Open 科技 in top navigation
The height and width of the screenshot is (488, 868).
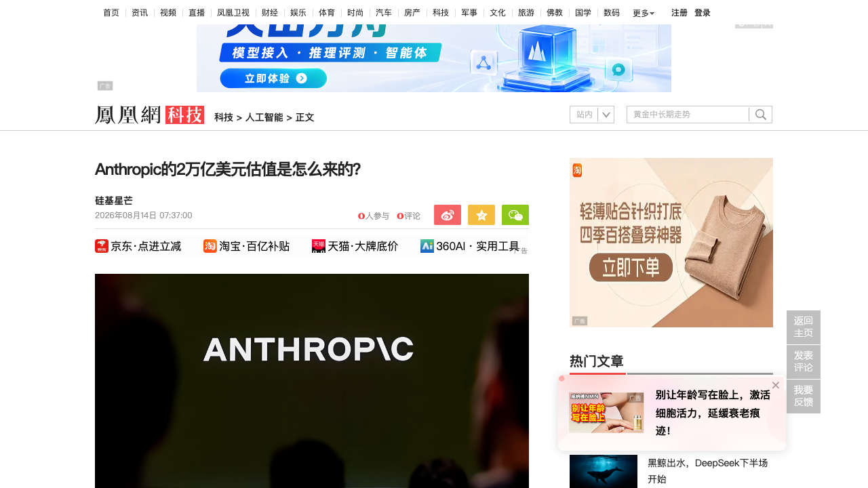coord(441,13)
